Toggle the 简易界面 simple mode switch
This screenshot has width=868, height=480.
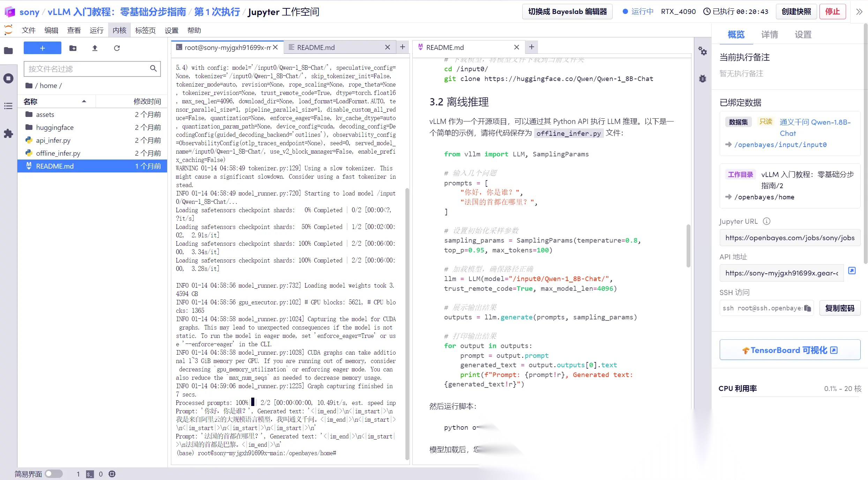point(54,474)
